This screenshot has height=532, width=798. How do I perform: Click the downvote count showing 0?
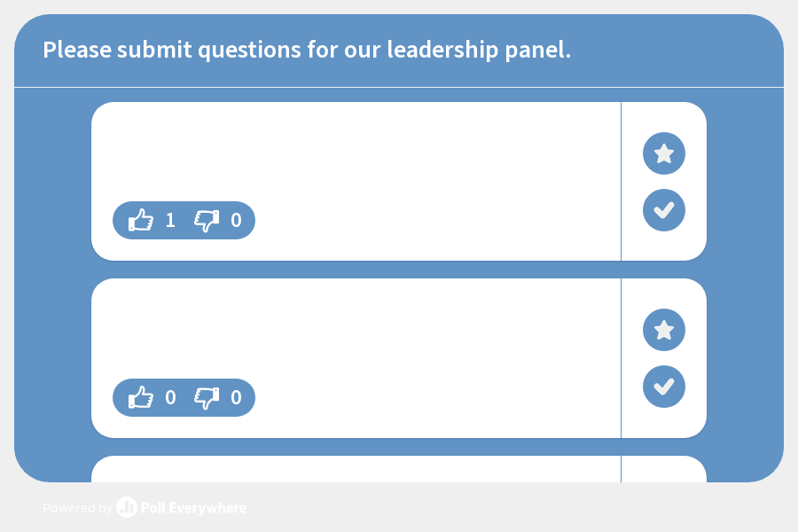tap(236, 220)
